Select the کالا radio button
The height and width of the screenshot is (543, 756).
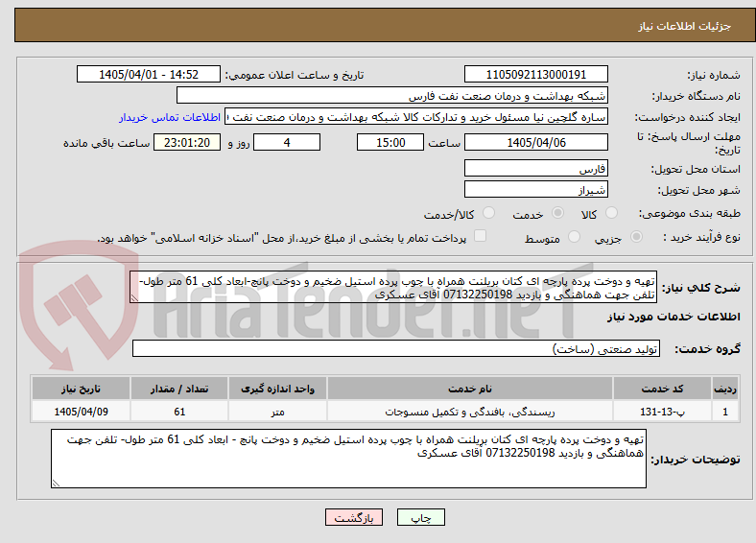click(x=611, y=213)
